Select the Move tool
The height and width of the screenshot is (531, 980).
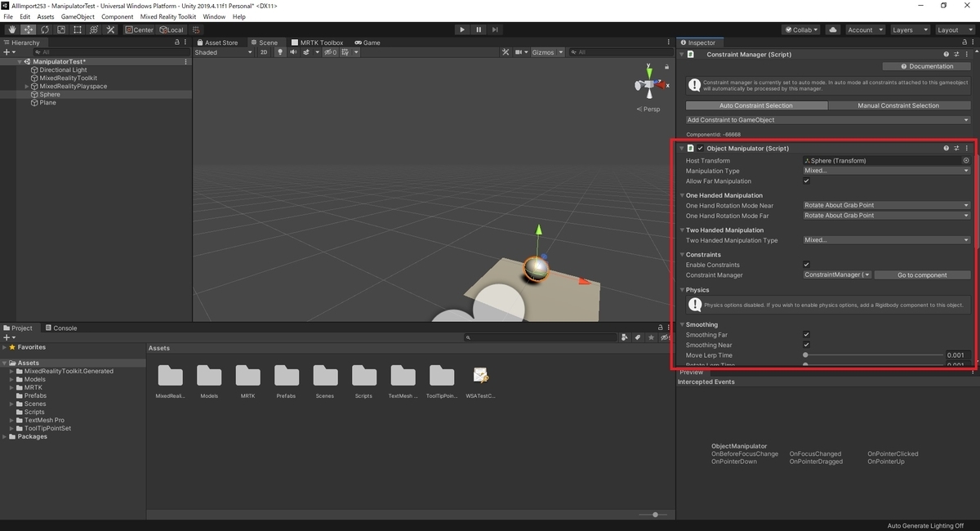coord(29,29)
